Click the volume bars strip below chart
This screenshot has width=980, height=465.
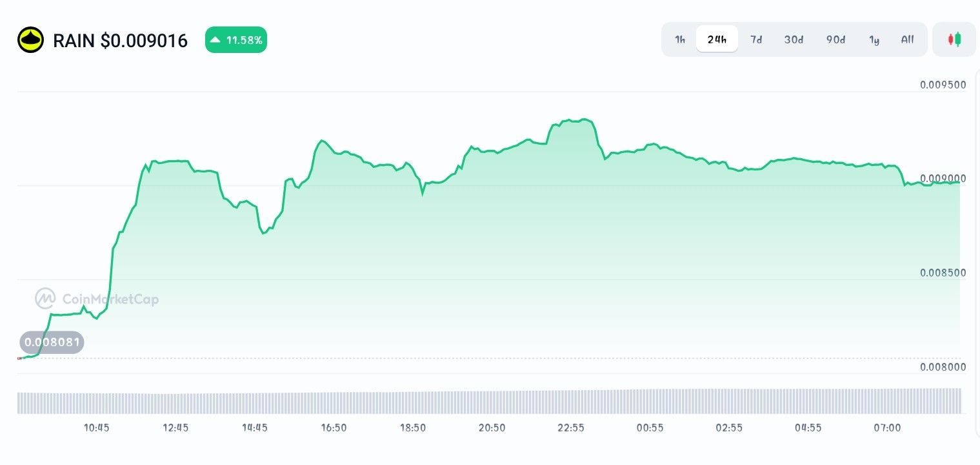click(x=489, y=401)
